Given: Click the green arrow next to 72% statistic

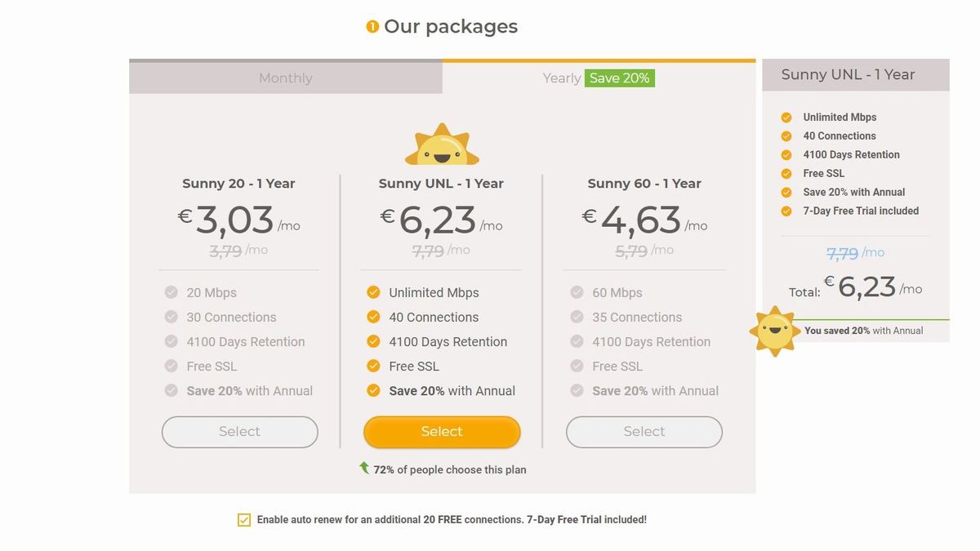Looking at the screenshot, I should tap(363, 469).
